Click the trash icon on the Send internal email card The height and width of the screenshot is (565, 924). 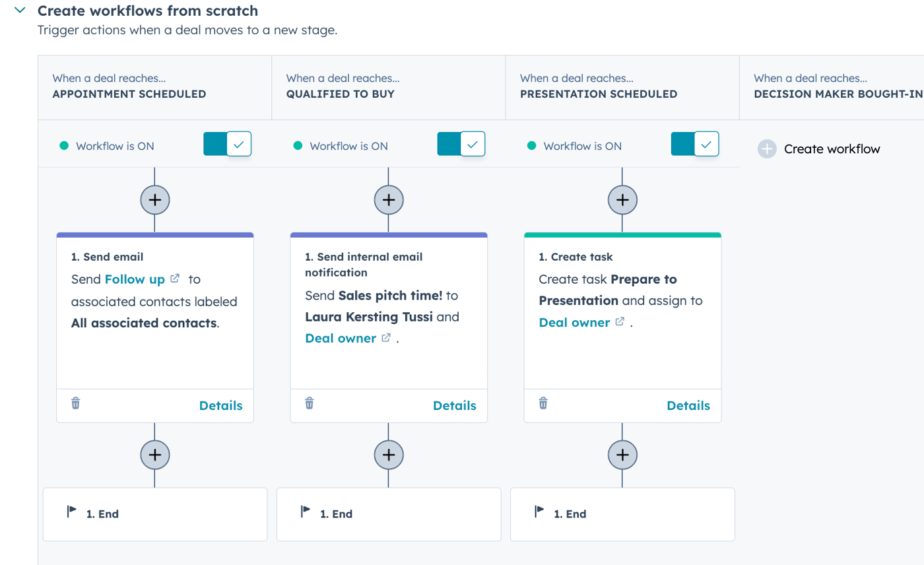click(x=310, y=405)
